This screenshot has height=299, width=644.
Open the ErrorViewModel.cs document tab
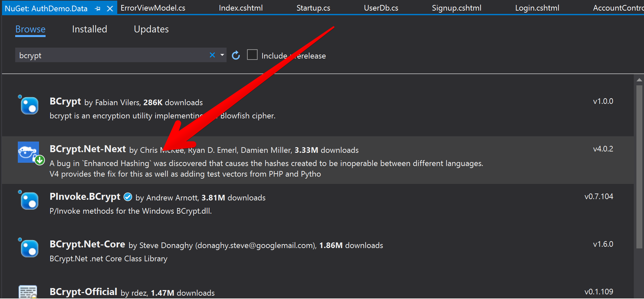(153, 8)
